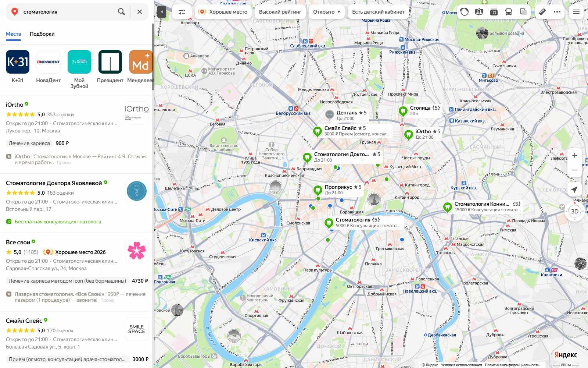Show photos layer camera icon
This screenshot has width=588, height=368.
(494, 12)
